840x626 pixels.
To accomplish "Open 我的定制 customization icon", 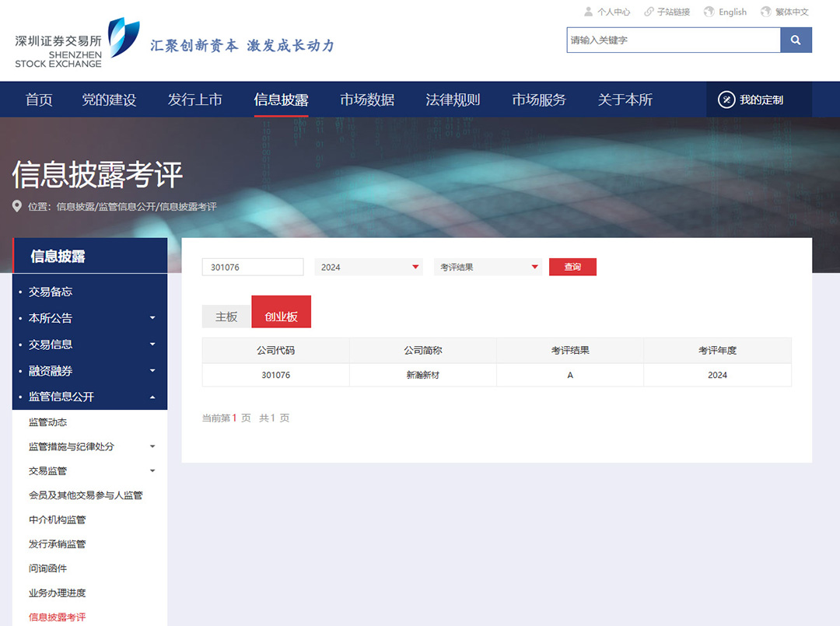I will pyautogui.click(x=726, y=100).
